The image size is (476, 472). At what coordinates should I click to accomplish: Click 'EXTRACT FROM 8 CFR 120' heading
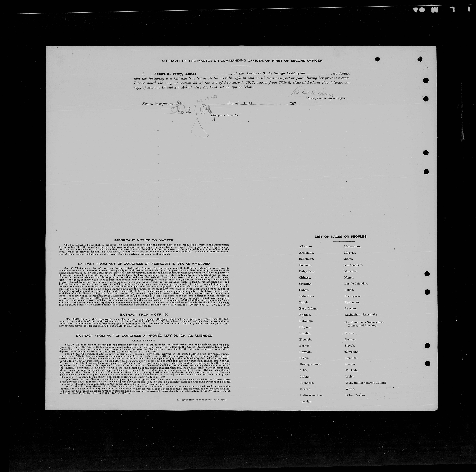[144, 315]
